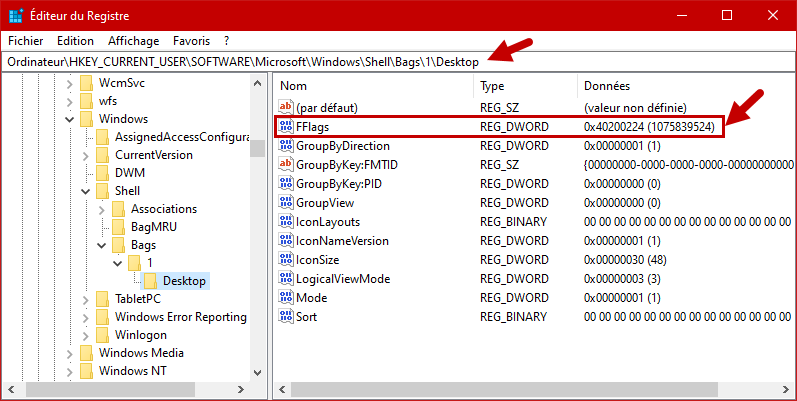Click the GroupByKey:FMTID string icon
This screenshot has width=797, height=401.
(x=286, y=165)
